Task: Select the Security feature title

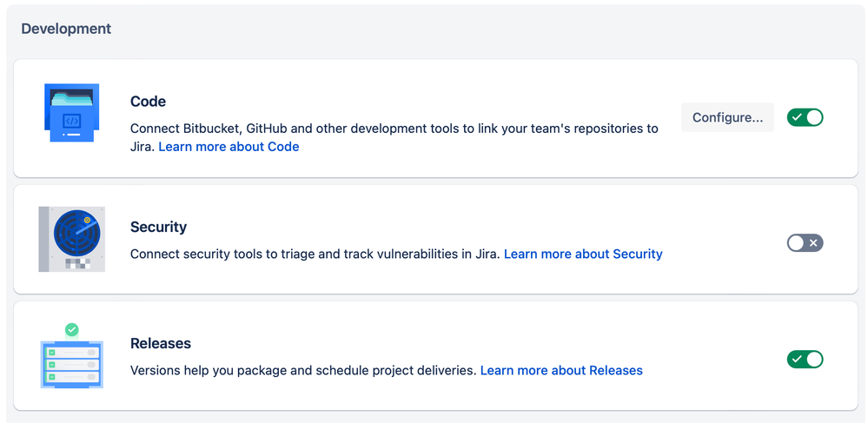Action: coord(158,227)
